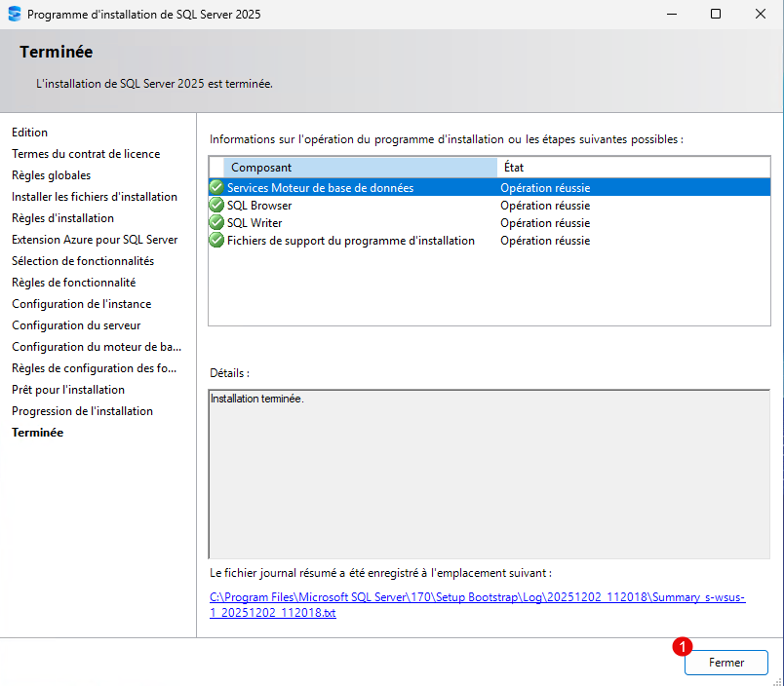Image resolution: width=784 pixels, height=686 pixels.
Task: Click Configuration du serveur step
Action: pyautogui.click(x=76, y=325)
